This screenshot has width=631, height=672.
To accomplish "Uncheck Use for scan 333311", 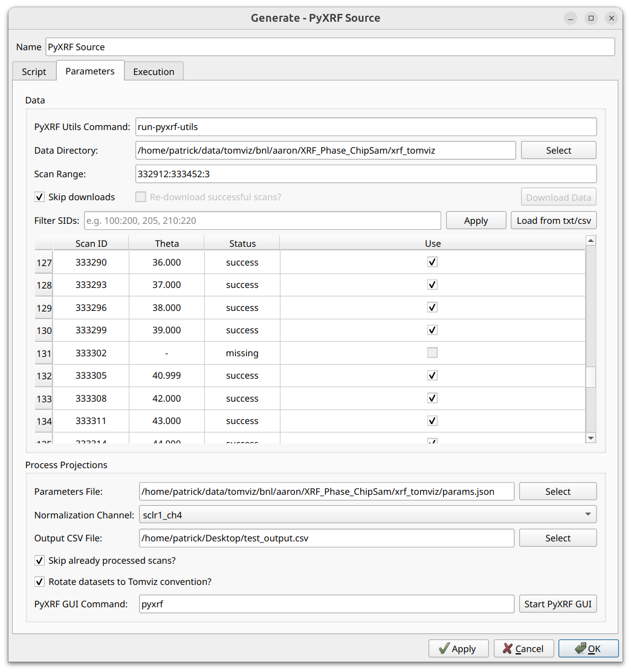I will [x=432, y=421].
